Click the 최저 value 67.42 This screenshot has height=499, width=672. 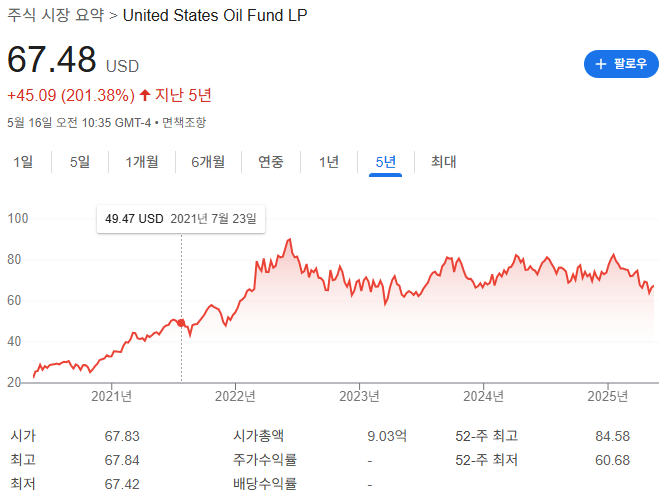coord(122,484)
